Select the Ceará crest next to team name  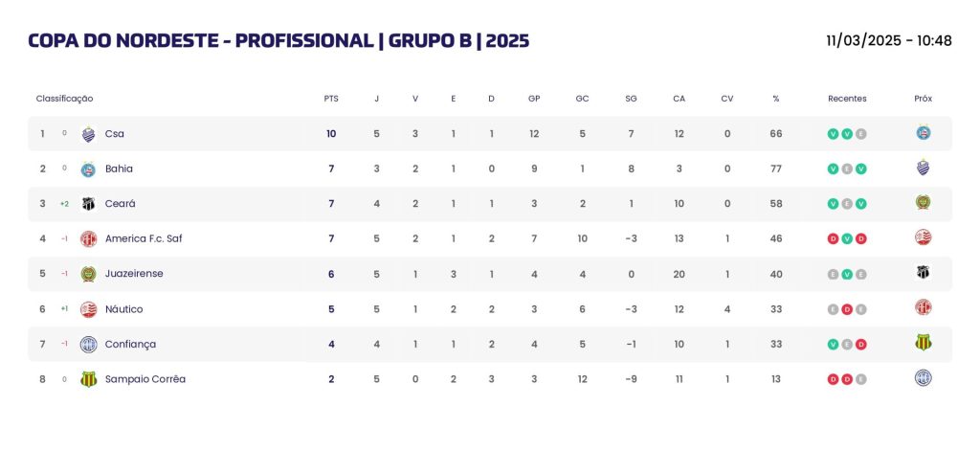[x=89, y=204]
